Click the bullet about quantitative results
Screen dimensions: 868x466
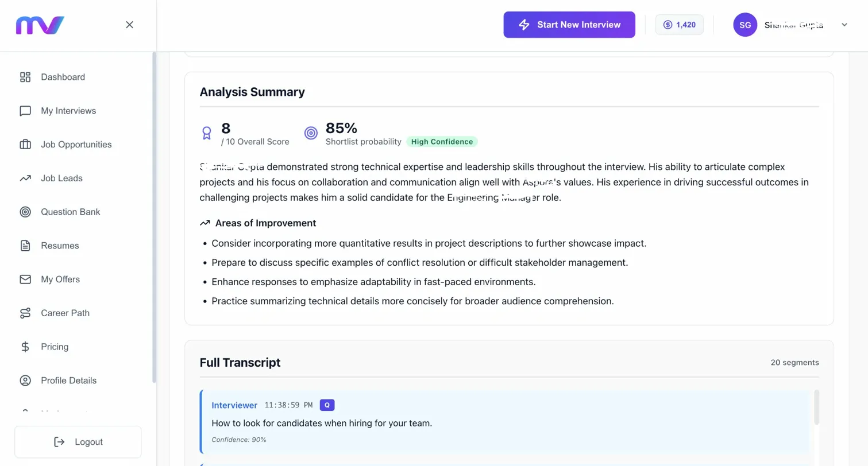pyautogui.click(x=429, y=243)
